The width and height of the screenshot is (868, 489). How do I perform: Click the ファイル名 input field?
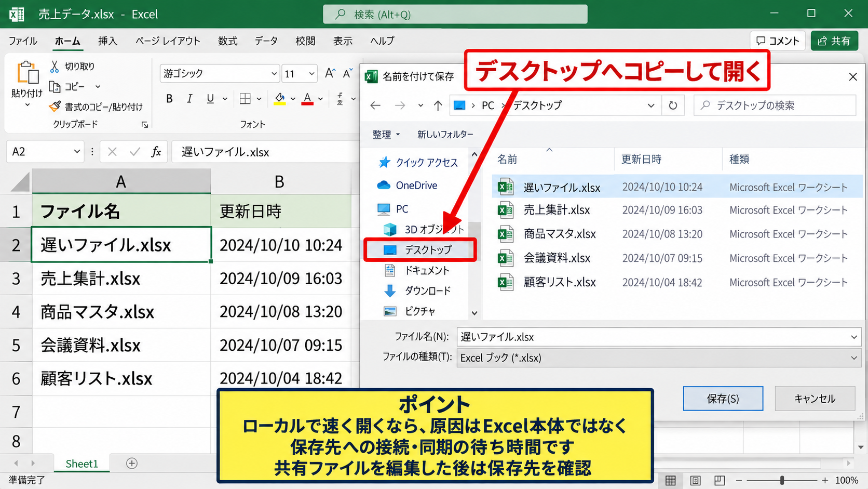pos(659,337)
